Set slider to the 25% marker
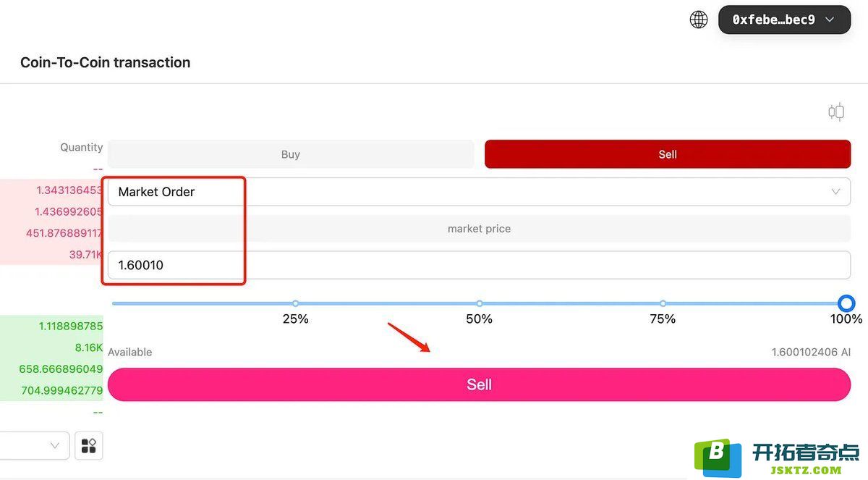 click(x=295, y=303)
